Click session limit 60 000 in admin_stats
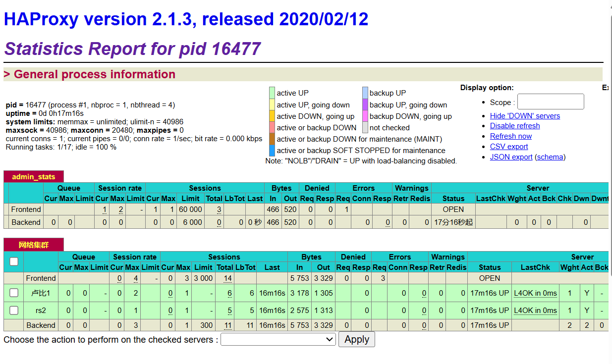612x364 pixels. tap(190, 209)
